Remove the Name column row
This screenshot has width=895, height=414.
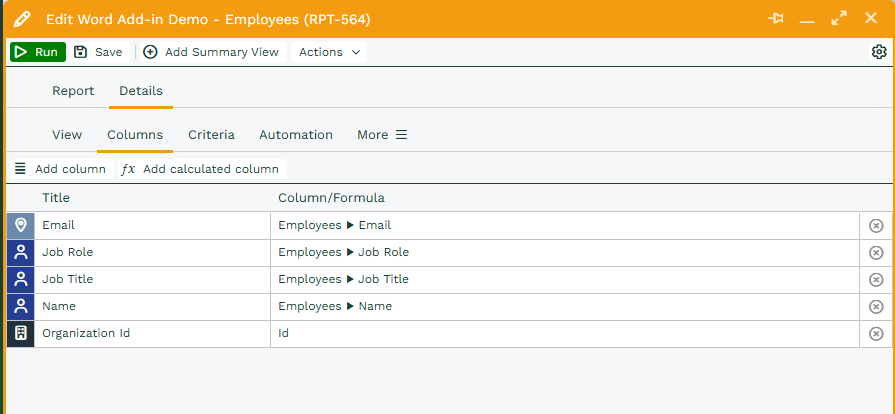point(876,307)
